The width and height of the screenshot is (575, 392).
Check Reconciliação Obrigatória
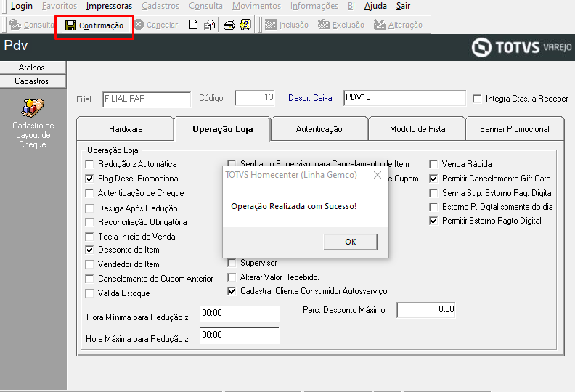[89, 222]
